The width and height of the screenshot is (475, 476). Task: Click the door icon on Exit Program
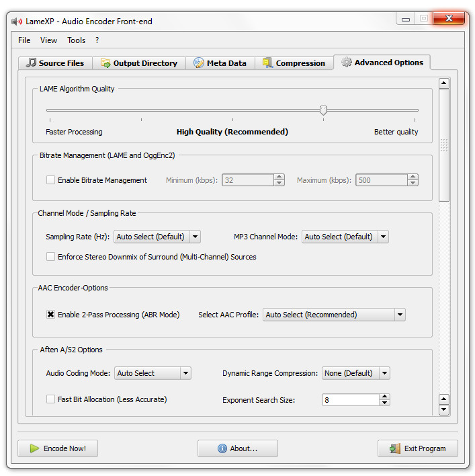coord(395,448)
